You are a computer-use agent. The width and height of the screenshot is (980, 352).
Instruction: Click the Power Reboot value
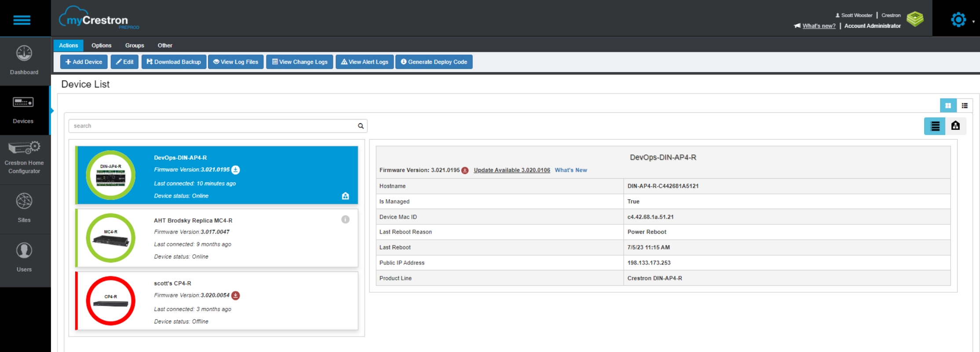pyautogui.click(x=647, y=232)
